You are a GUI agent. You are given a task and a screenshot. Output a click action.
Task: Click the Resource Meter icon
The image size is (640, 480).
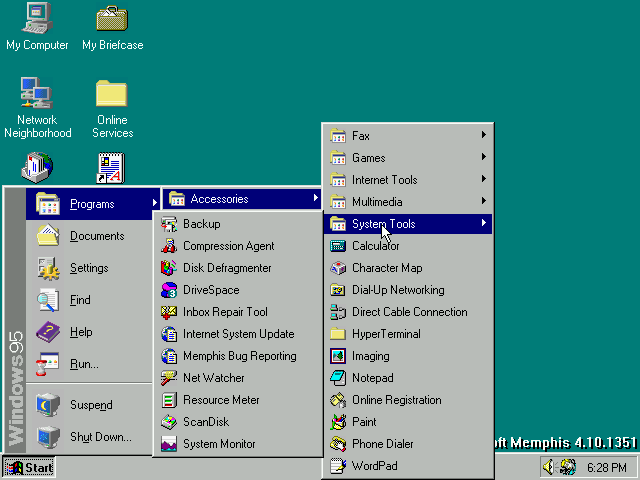click(x=169, y=400)
